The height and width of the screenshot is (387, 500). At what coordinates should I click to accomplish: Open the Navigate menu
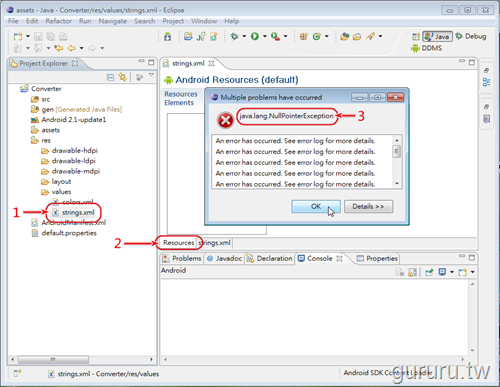click(x=113, y=21)
